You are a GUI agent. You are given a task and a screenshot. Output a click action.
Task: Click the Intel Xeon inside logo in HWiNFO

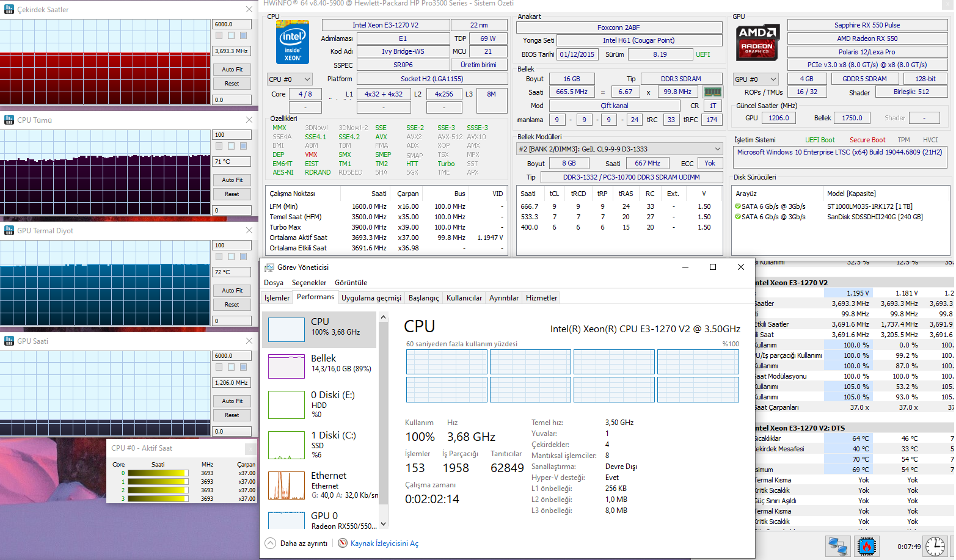click(x=293, y=42)
